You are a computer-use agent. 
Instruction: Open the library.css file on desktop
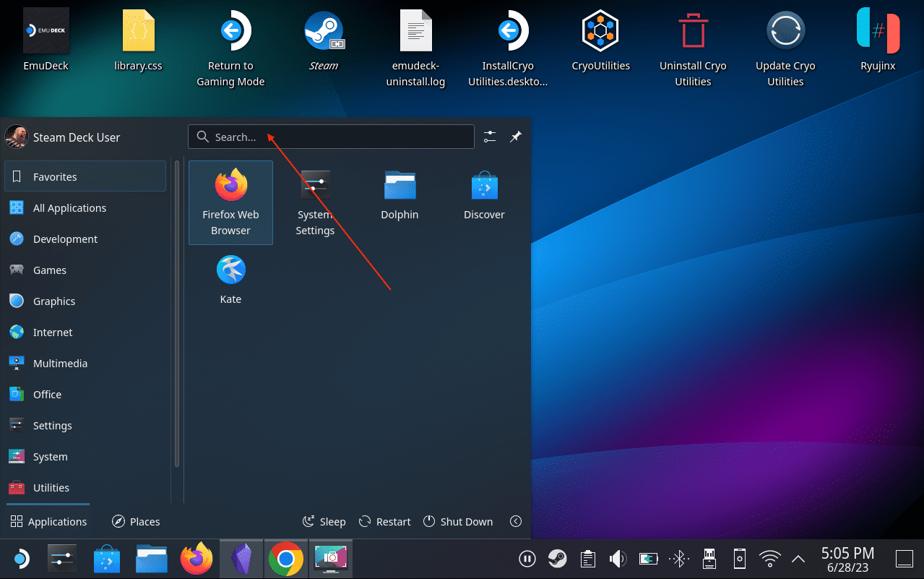pos(138,40)
